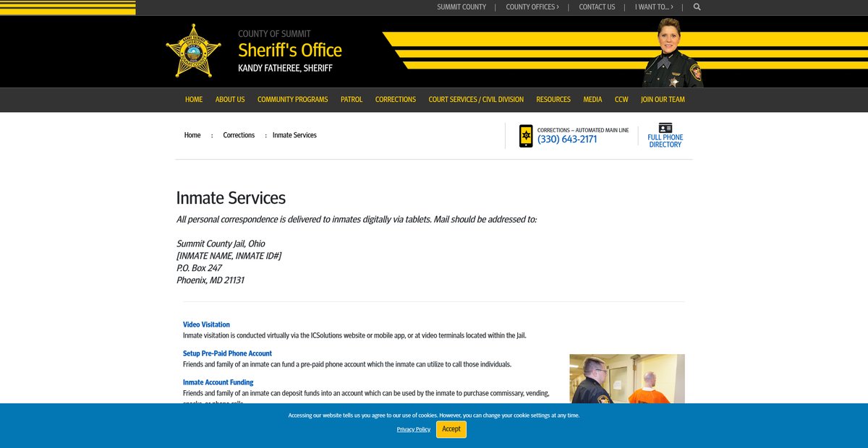Click the Home breadcrumb link
868x448 pixels.
[x=192, y=135]
